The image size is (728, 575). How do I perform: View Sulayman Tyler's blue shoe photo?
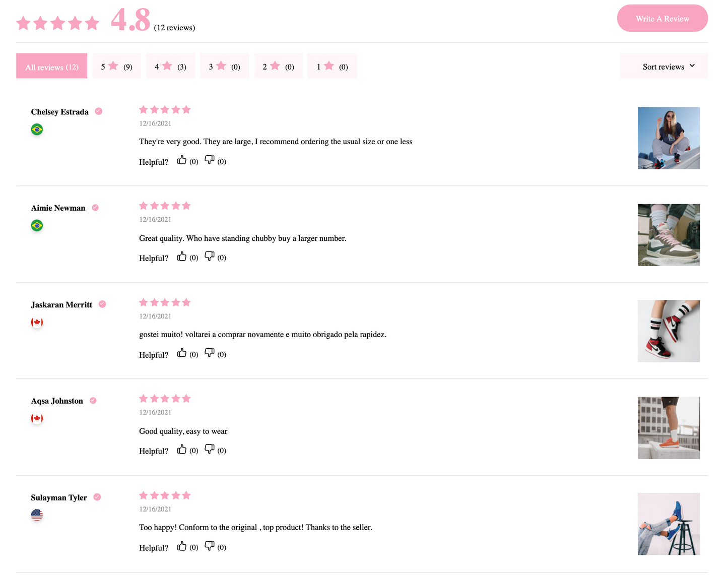coord(669,524)
